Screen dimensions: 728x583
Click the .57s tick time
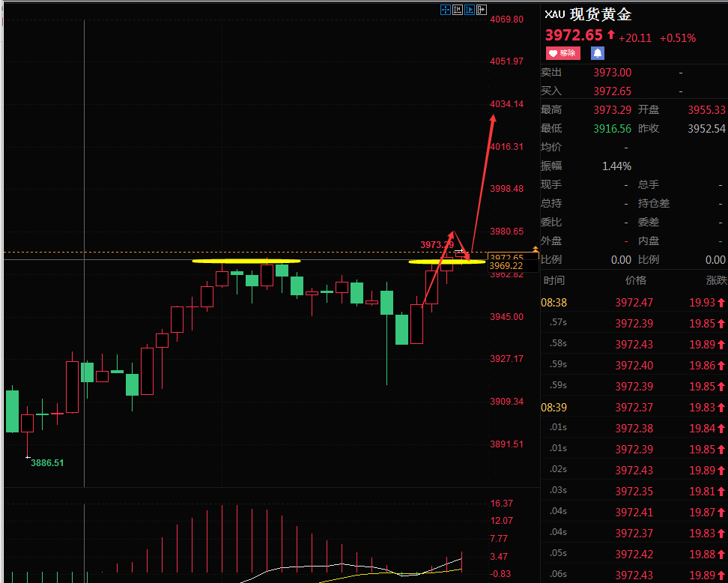click(x=558, y=322)
